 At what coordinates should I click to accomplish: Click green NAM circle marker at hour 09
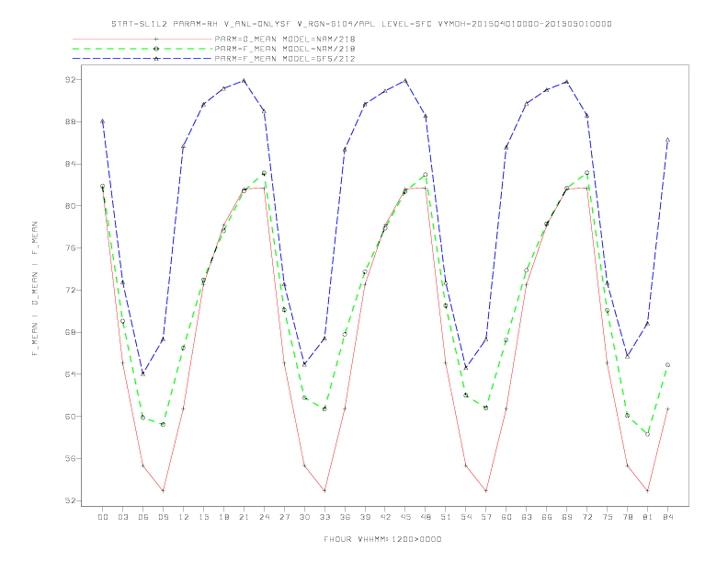[163, 425]
